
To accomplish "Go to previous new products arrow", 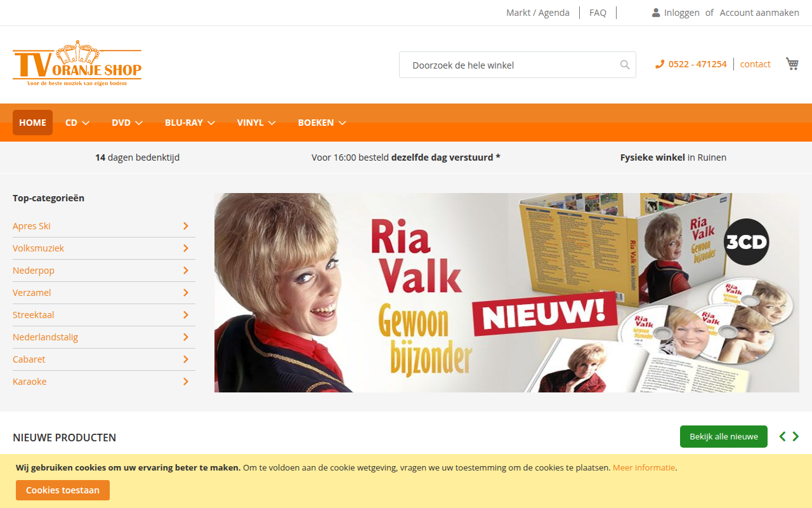I will click(x=782, y=436).
